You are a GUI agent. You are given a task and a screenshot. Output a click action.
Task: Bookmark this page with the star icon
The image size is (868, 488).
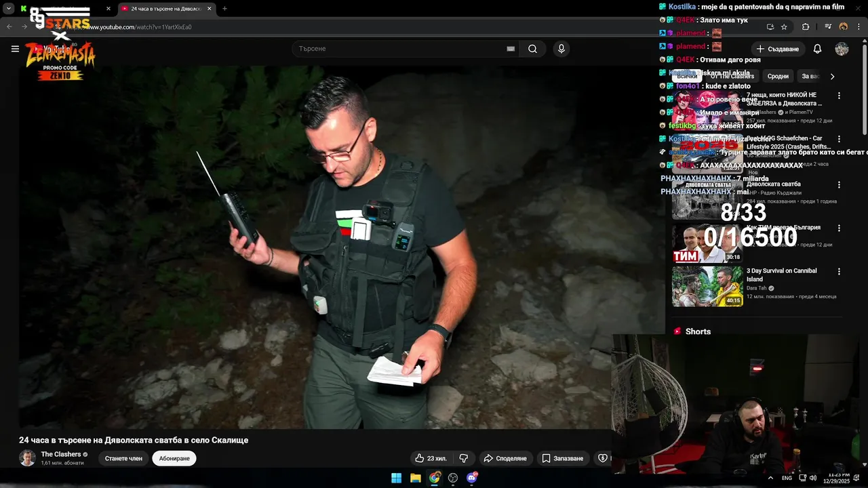pyautogui.click(x=784, y=27)
